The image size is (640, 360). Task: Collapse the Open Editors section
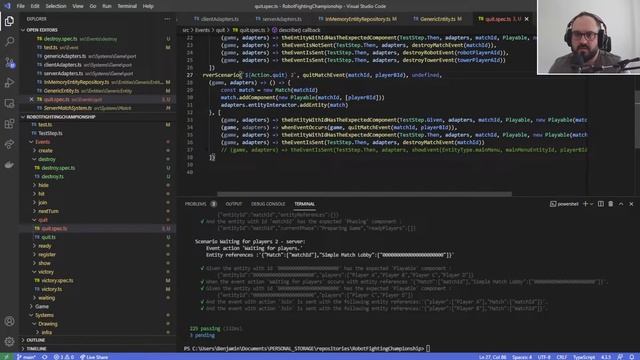pyautogui.click(x=42, y=30)
